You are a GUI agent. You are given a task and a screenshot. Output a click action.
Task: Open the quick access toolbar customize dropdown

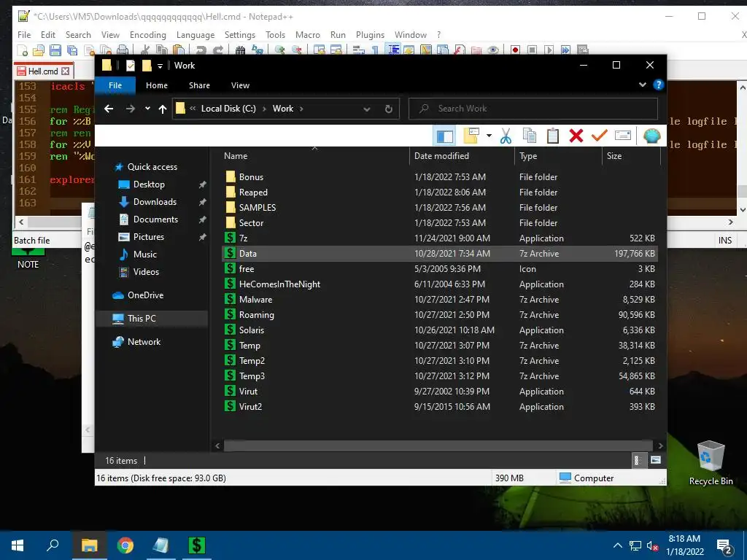point(160,66)
